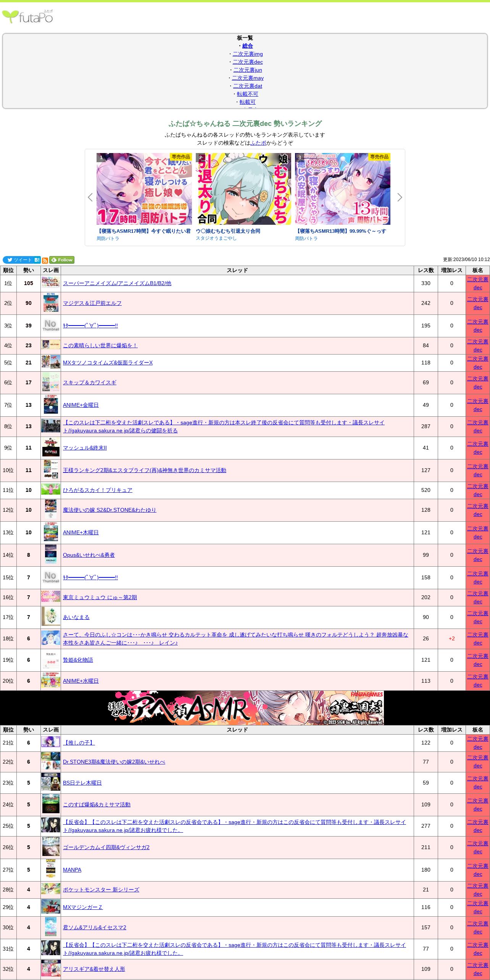Open the 二次元裏 dec board link at 1位

click(x=478, y=284)
